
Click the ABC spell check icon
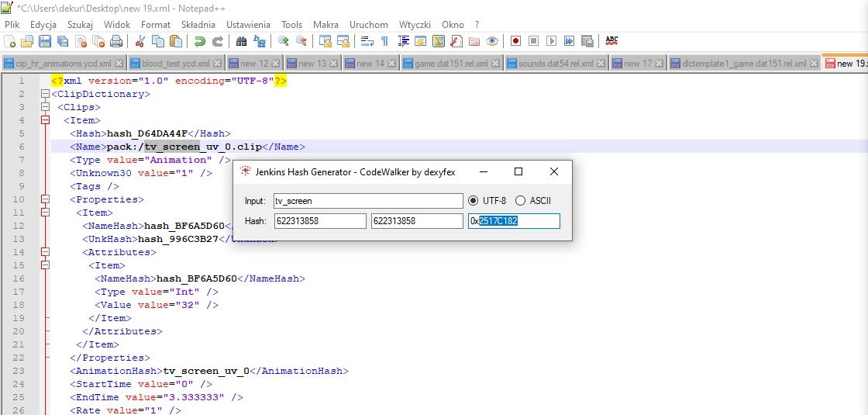tap(611, 41)
